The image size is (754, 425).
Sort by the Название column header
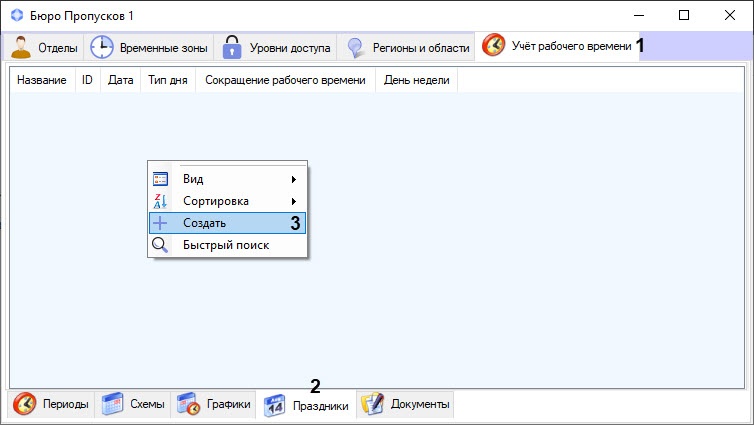point(42,80)
